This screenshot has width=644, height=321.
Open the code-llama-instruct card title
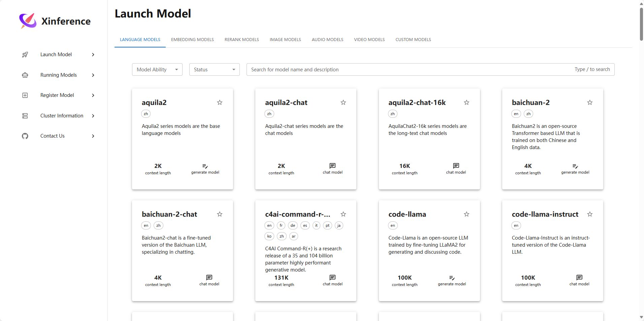545,214
